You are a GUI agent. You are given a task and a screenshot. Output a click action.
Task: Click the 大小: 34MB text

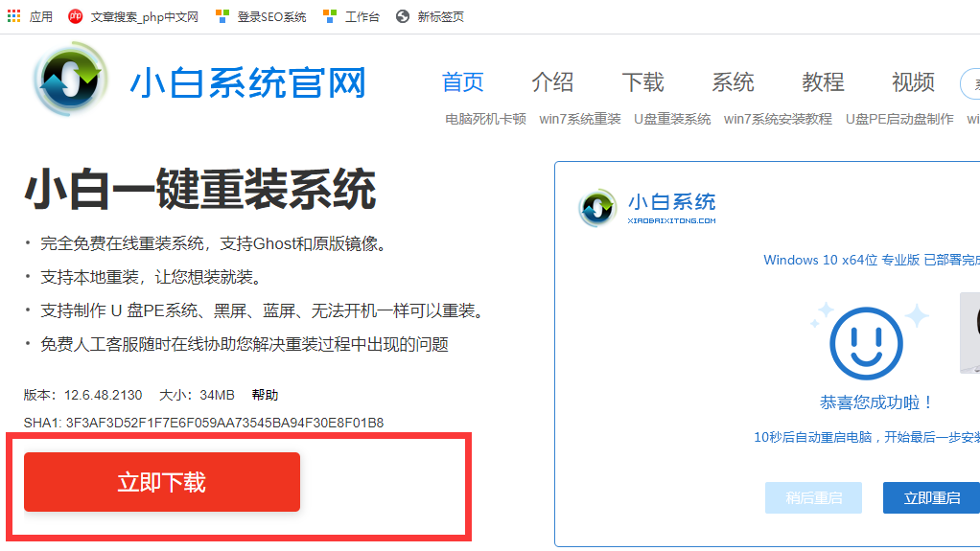tap(197, 395)
